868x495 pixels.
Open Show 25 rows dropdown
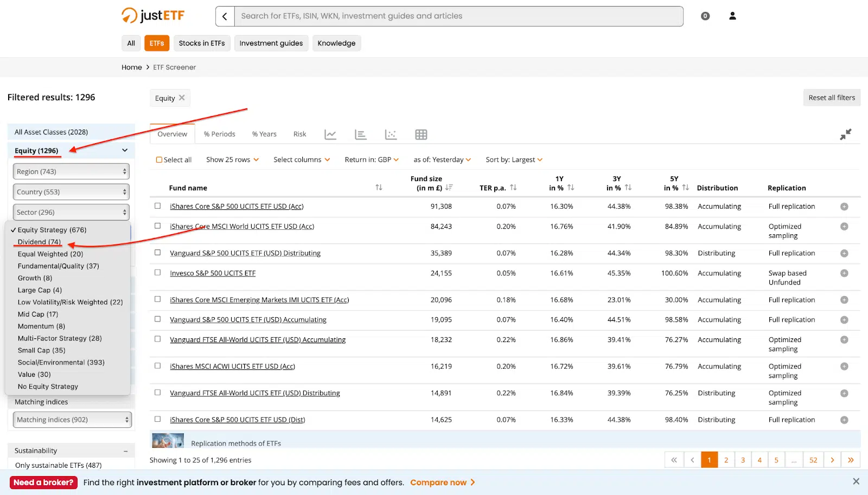[232, 160]
